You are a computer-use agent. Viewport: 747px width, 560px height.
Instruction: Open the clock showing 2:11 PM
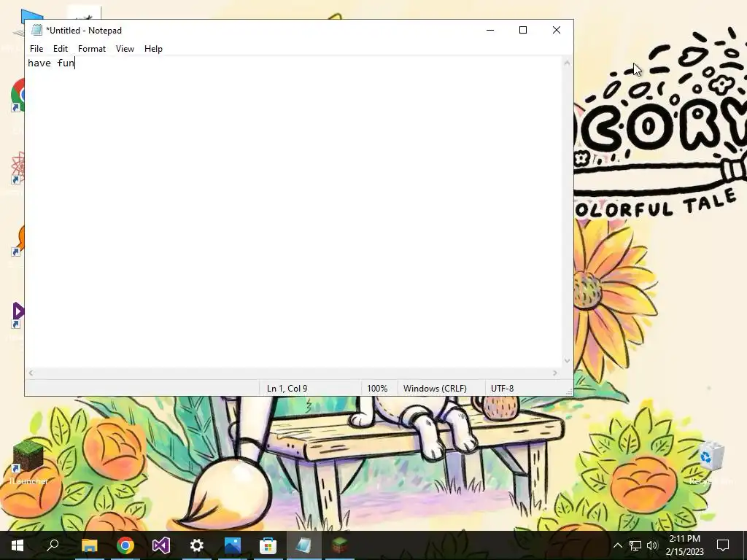684,545
